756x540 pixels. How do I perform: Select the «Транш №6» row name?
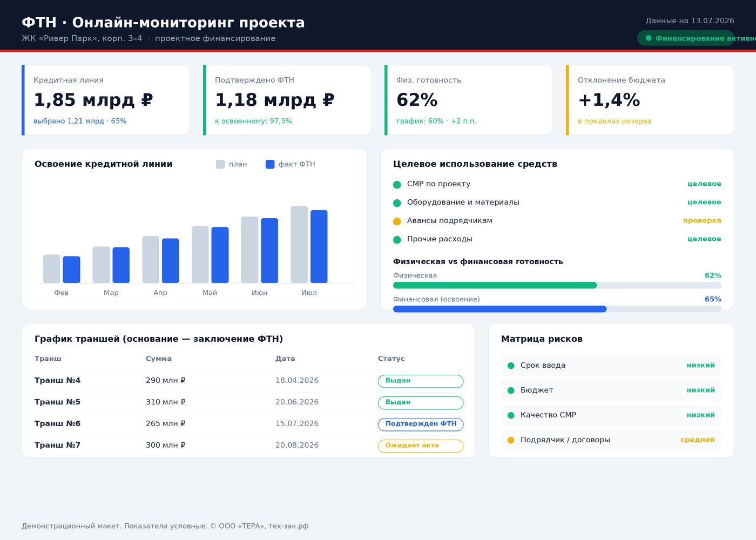[57, 424]
